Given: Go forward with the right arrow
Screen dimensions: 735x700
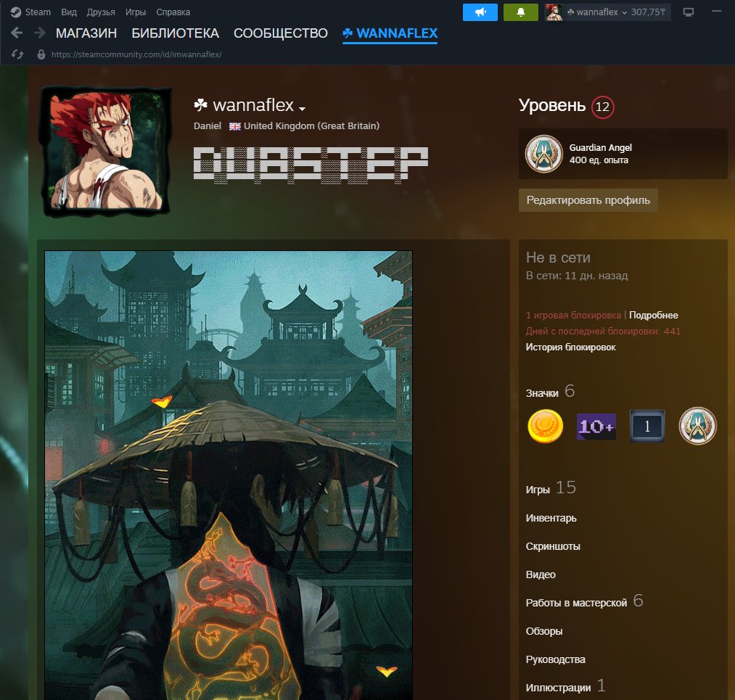Looking at the screenshot, I should [40, 33].
